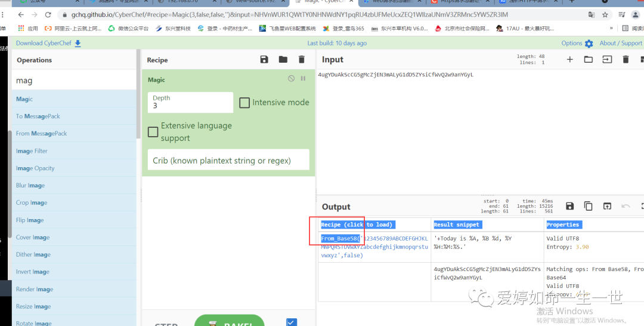Viewport: 644px width, 326px height.
Task: Open 阿里云 bookmark
Action: pos(73,29)
